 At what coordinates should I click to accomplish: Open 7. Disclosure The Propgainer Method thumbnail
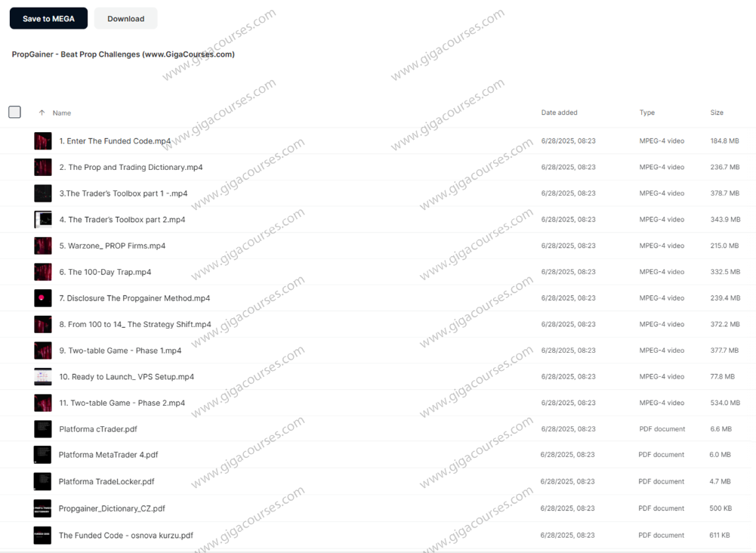click(x=43, y=298)
